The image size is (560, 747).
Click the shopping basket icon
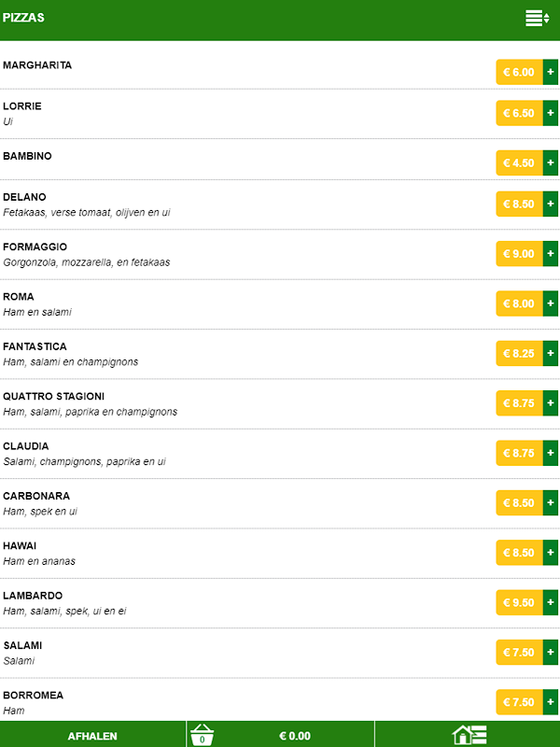[202, 735]
